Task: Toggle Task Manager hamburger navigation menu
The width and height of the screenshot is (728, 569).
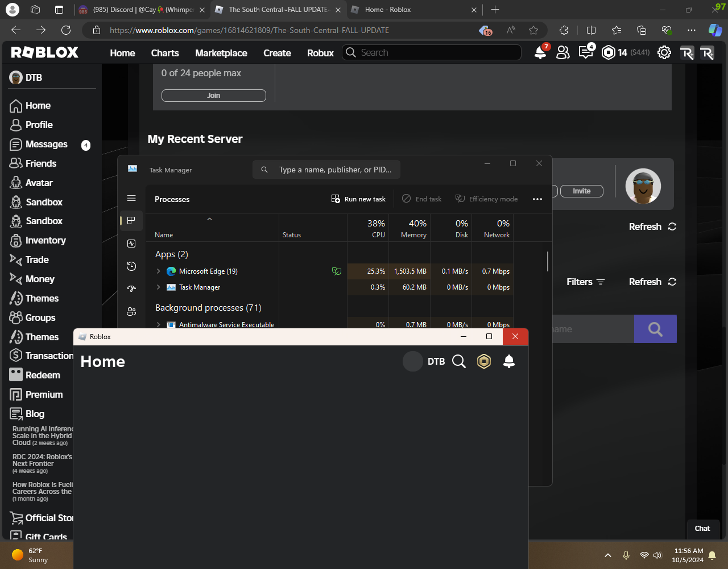Action: tap(131, 198)
